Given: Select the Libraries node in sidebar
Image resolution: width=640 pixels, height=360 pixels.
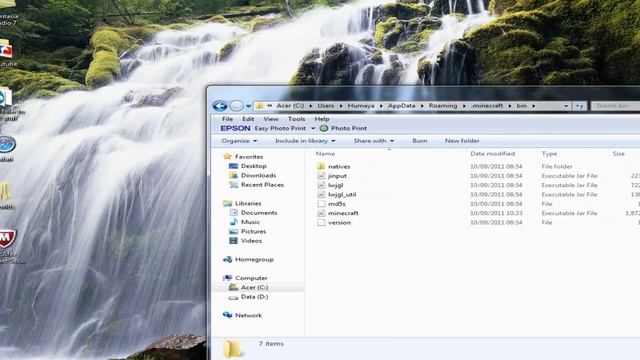Looking at the screenshot, I should [x=248, y=203].
